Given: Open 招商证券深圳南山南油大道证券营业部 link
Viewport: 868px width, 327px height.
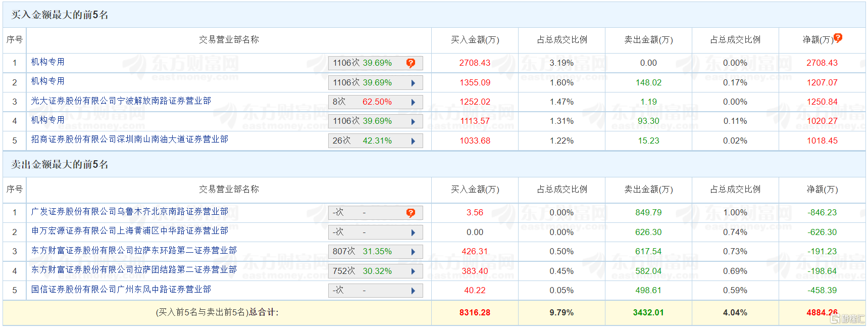Looking at the screenshot, I should coord(130,139).
